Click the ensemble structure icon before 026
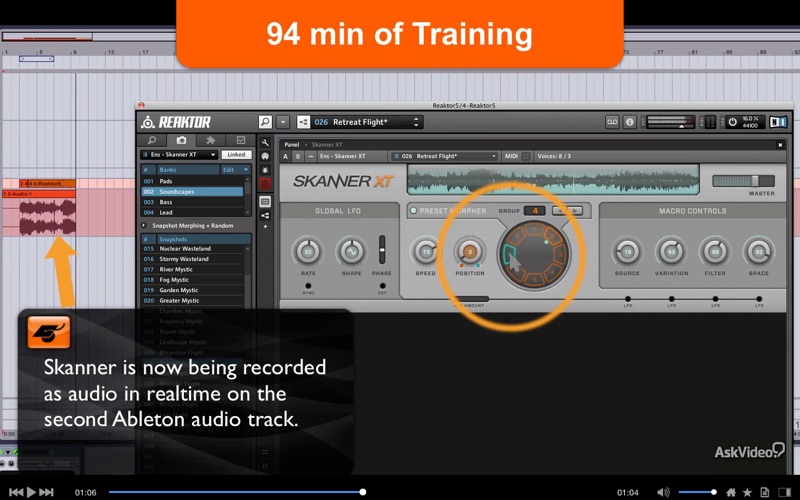The image size is (800, 500). click(303, 122)
